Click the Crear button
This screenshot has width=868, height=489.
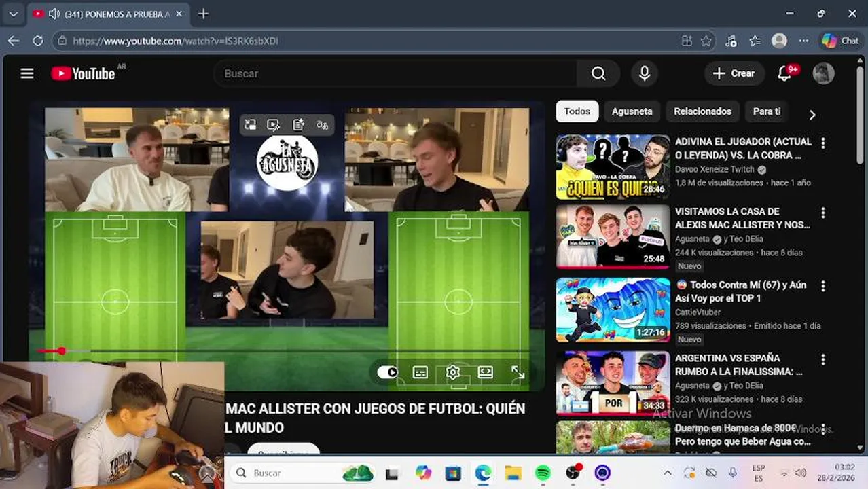734,73
